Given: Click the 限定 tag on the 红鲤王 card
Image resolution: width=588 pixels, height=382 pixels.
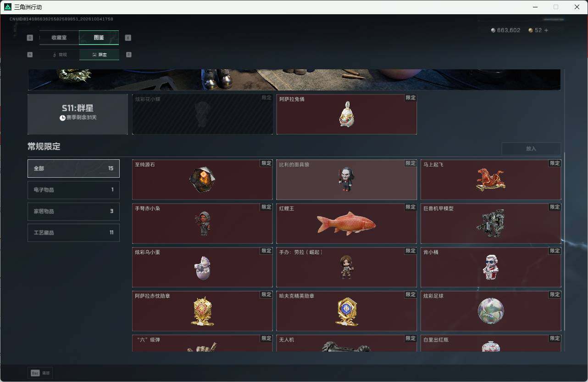Looking at the screenshot, I should 410,207.
